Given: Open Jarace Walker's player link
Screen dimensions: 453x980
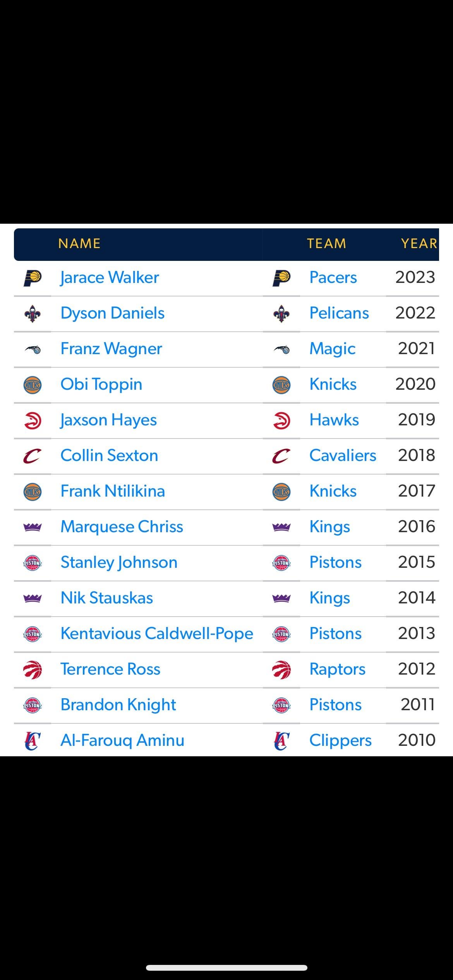Looking at the screenshot, I should 110,278.
